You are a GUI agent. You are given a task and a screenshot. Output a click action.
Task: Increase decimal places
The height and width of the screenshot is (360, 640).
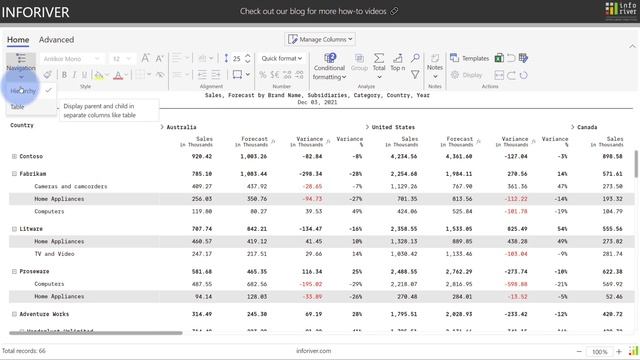click(287, 75)
